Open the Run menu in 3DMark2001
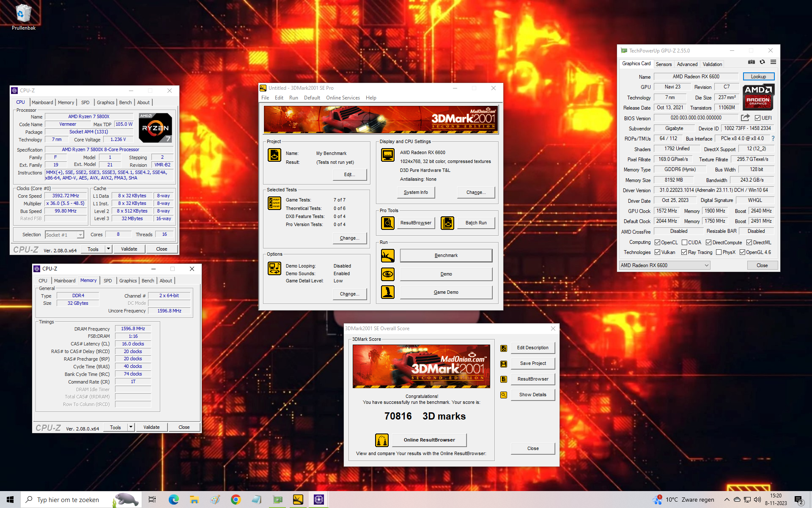Screen dimensions: 812x508 (x=294, y=98)
